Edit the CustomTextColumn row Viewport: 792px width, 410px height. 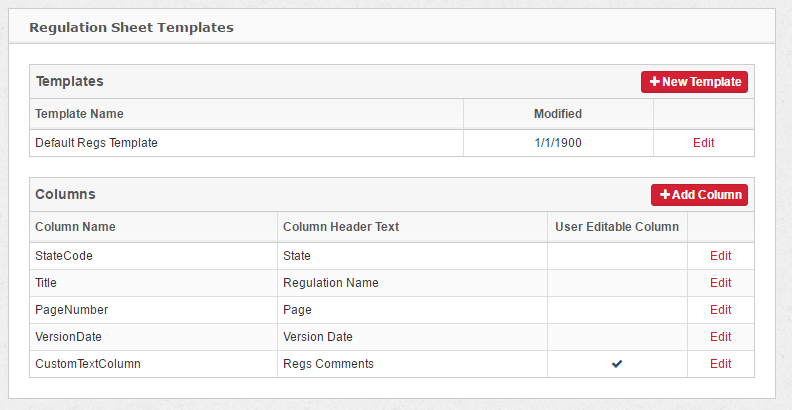(x=720, y=364)
